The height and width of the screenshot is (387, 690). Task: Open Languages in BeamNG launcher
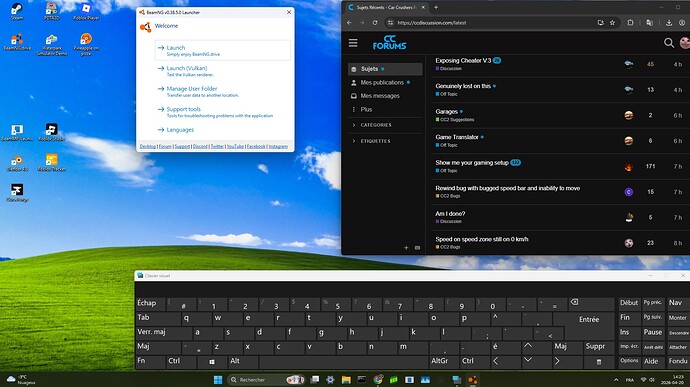click(223, 130)
